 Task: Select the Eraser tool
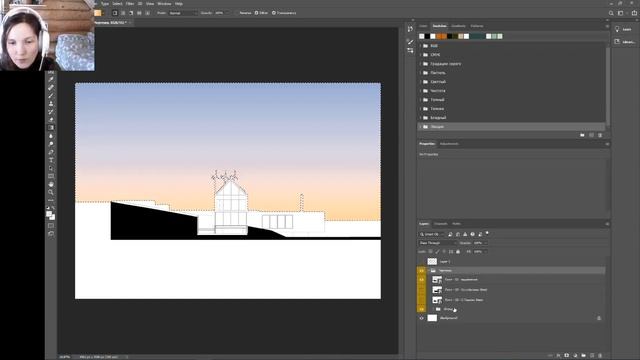click(x=51, y=120)
